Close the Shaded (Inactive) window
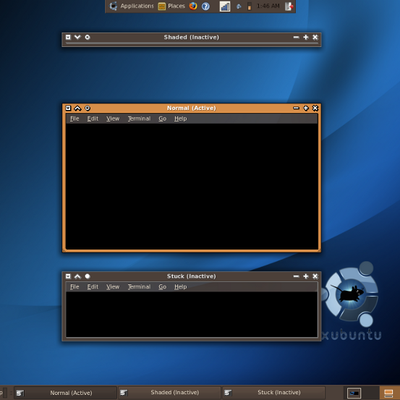This screenshot has height=400, width=400. click(315, 37)
